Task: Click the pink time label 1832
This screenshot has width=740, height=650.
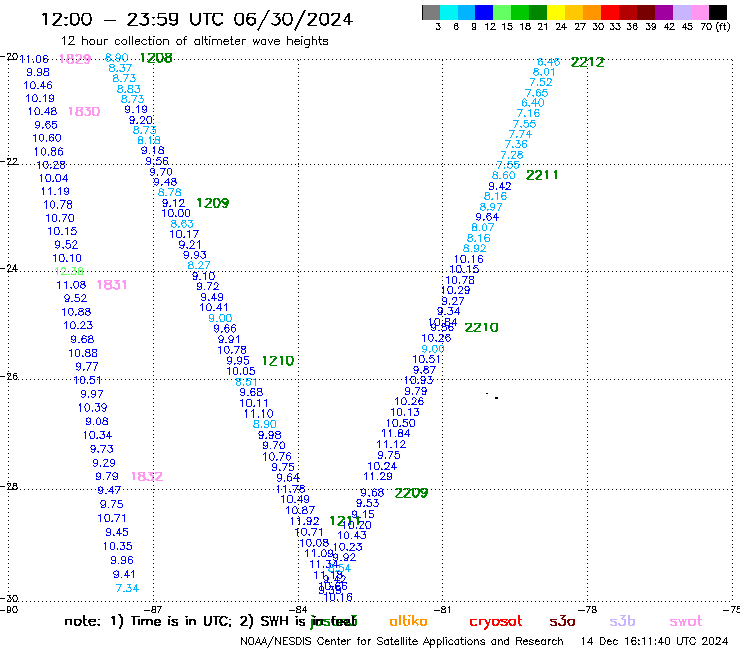Action: point(147,476)
